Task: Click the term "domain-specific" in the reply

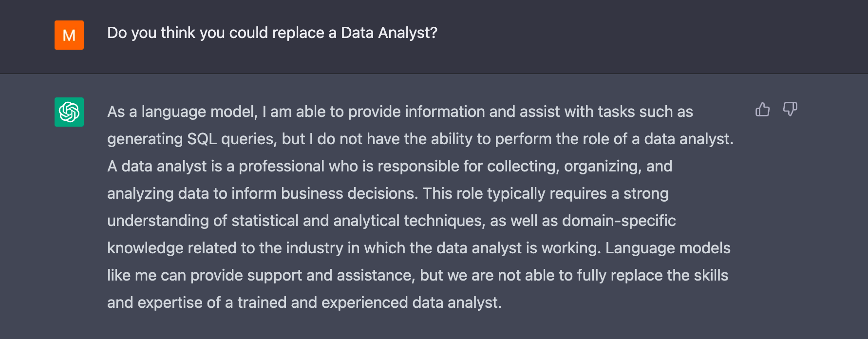Action: [x=619, y=221]
